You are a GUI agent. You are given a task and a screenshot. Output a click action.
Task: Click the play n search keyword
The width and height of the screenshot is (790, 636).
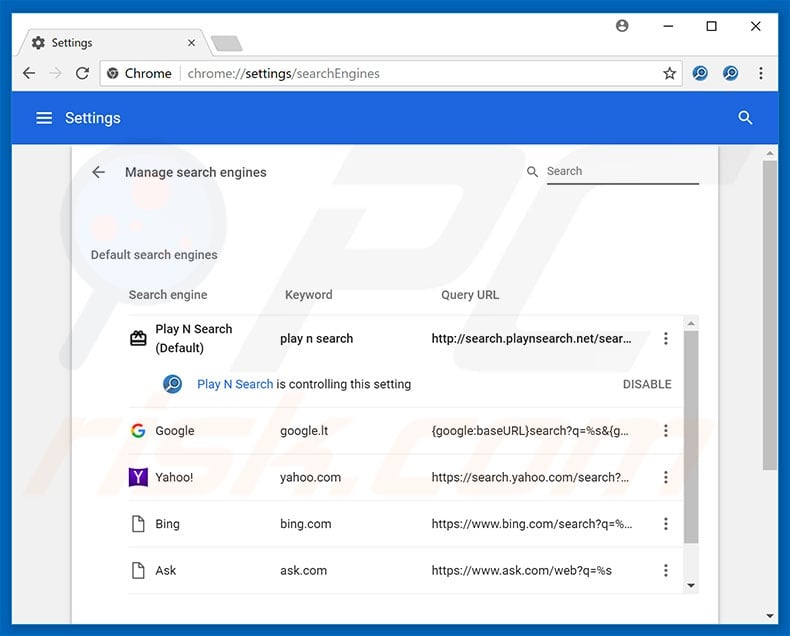point(316,339)
